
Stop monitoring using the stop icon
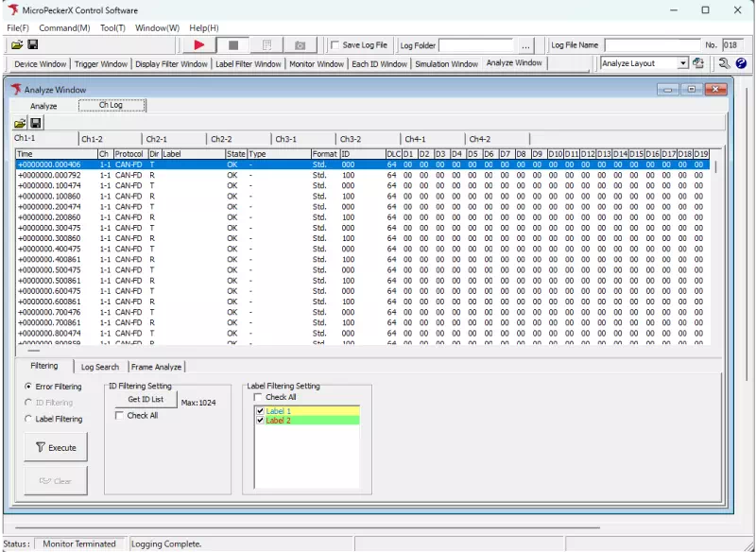click(x=232, y=43)
